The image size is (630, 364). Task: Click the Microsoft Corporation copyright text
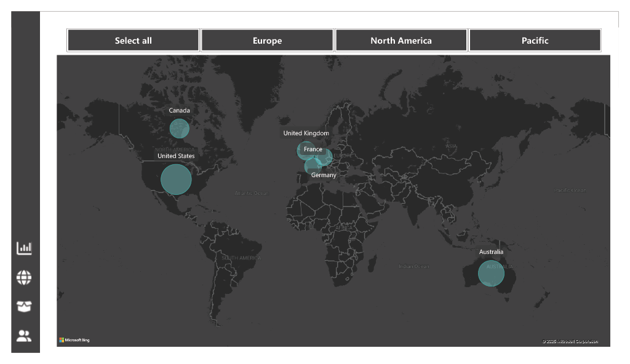coord(570,341)
